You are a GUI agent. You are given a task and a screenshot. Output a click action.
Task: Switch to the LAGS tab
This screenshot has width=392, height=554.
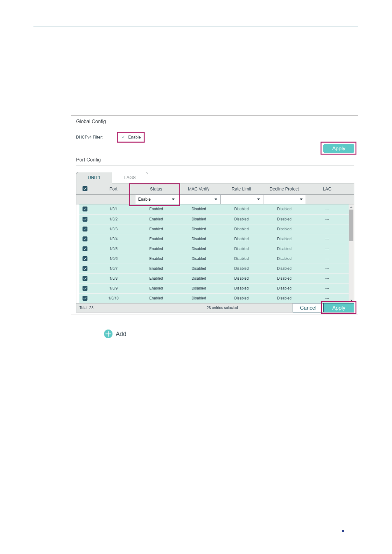pyautogui.click(x=130, y=178)
